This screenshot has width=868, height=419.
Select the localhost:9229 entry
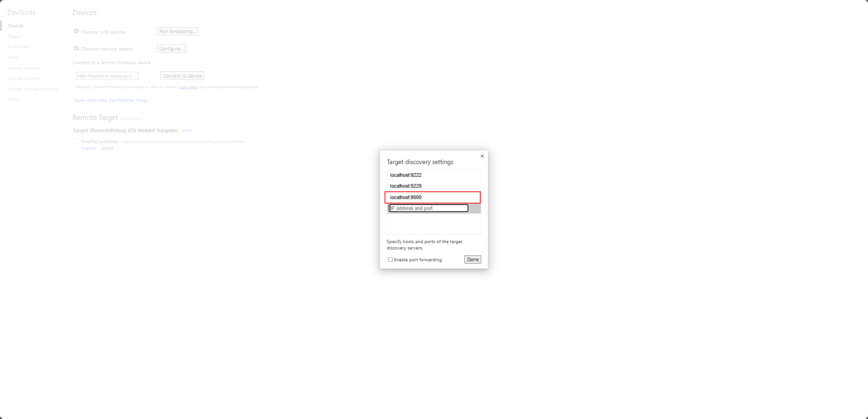tap(434, 186)
